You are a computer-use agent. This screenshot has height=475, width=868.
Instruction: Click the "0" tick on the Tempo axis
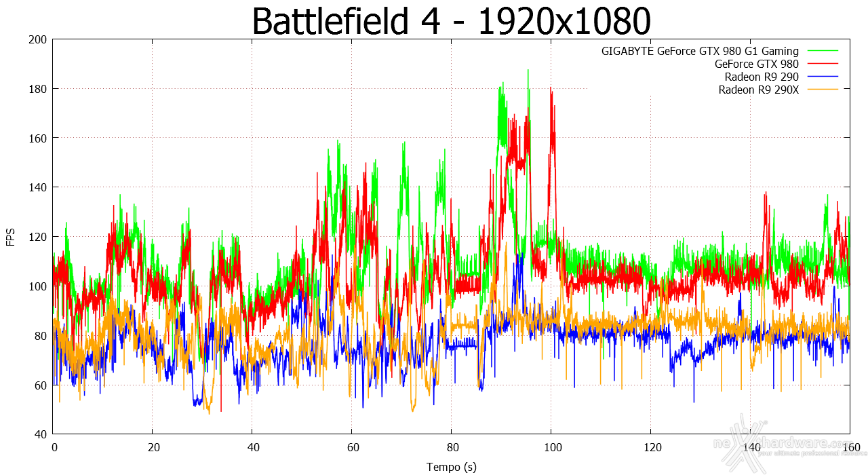[54, 448]
